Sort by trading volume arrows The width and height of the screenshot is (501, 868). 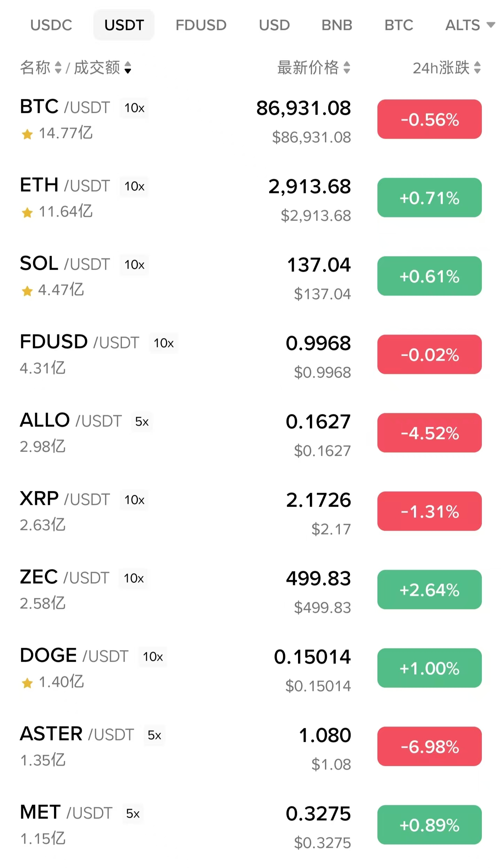[128, 68]
